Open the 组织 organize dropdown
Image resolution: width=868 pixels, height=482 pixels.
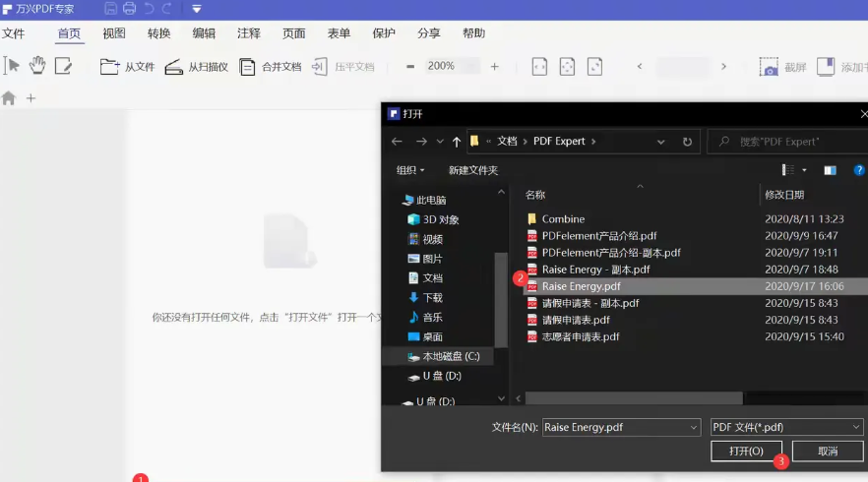[x=410, y=170]
